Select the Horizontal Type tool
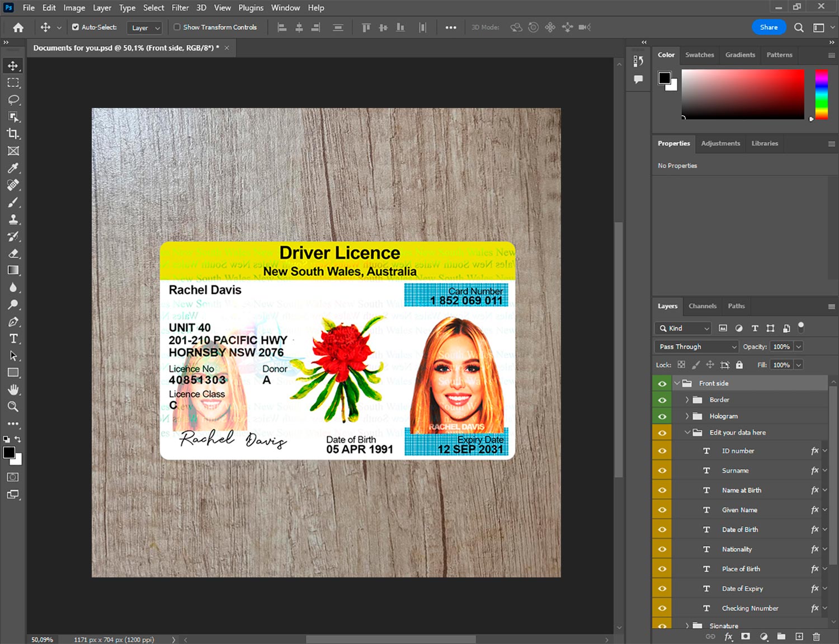This screenshot has width=839, height=644. [13, 339]
